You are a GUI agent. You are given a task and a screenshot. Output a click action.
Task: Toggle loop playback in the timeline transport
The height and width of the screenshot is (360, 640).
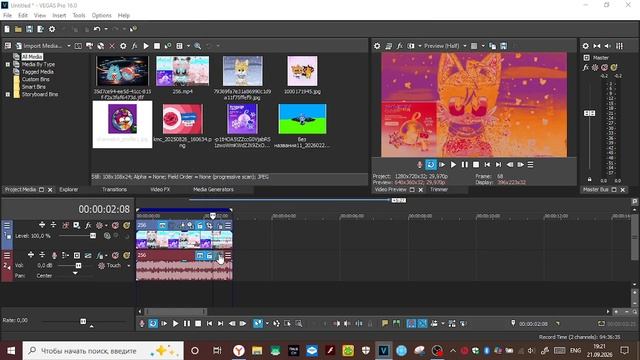pyautogui.click(x=153, y=323)
